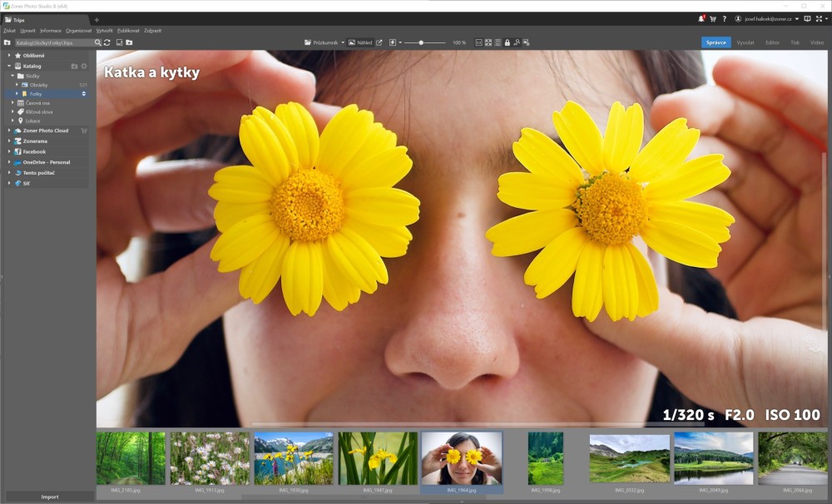Image resolution: width=832 pixels, height=504 pixels.
Task: Open the quick edit dropdown arrow
Action: [400, 42]
